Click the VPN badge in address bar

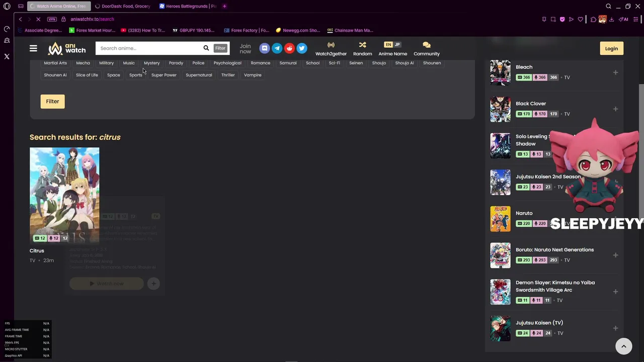52,19
